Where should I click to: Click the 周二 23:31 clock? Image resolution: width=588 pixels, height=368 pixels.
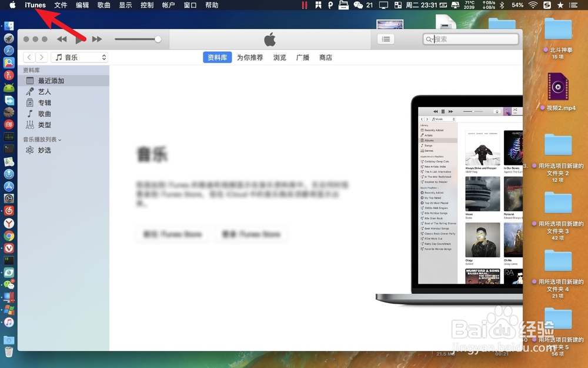click(422, 5)
